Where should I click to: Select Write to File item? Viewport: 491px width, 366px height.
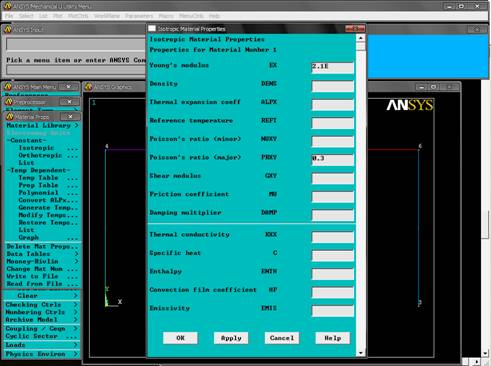click(42, 276)
